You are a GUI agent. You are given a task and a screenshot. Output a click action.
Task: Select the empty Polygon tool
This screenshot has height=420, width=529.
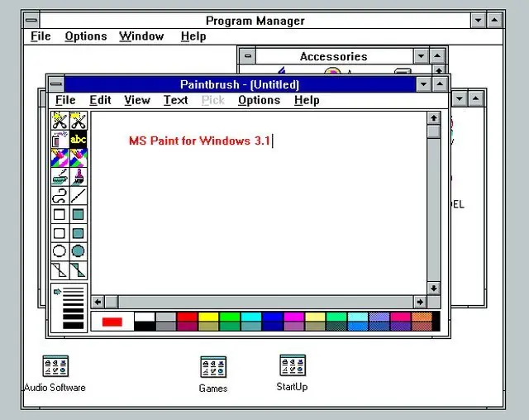tap(60, 270)
